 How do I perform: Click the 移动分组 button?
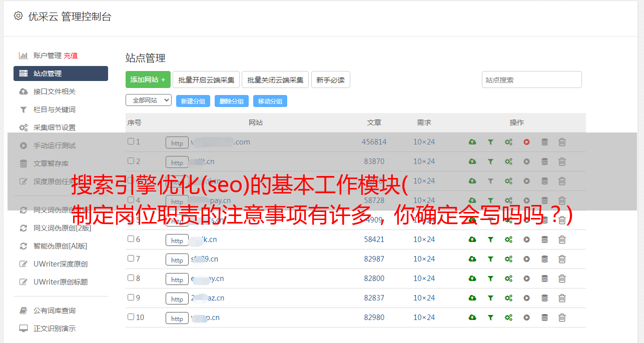[x=270, y=101]
